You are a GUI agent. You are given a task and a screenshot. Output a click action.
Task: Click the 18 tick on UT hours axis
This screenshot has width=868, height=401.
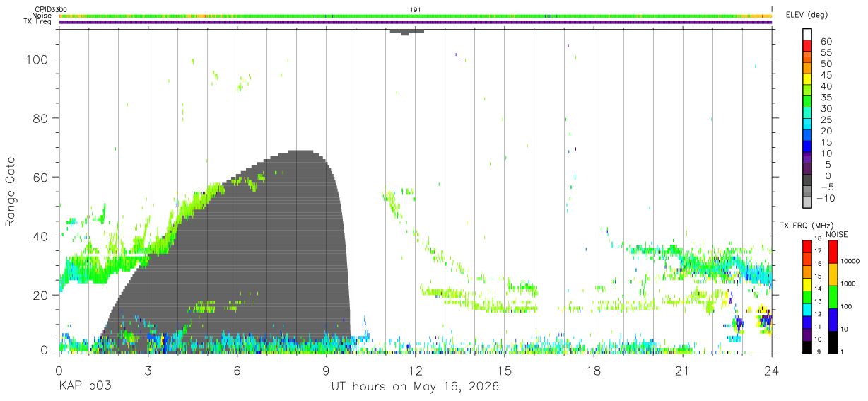click(594, 371)
